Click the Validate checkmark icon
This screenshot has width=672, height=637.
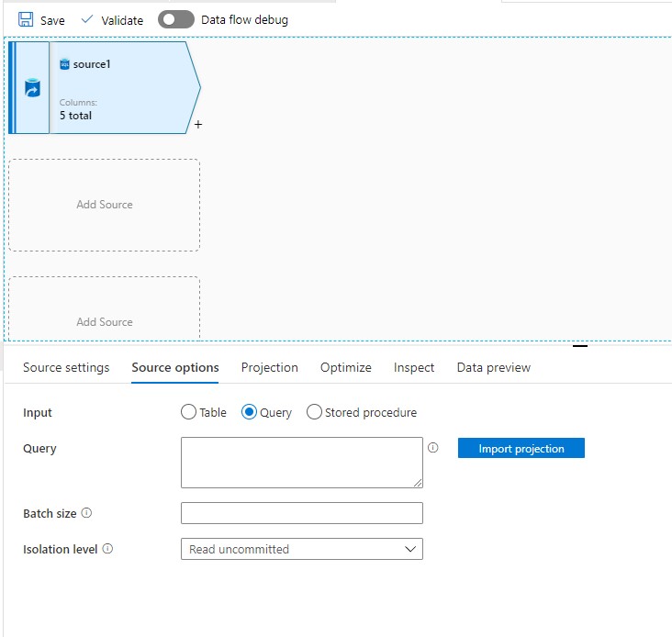87,19
